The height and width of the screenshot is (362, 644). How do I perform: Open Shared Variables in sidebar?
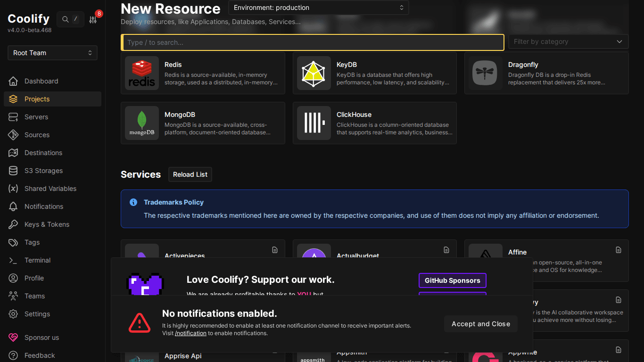coord(50,189)
